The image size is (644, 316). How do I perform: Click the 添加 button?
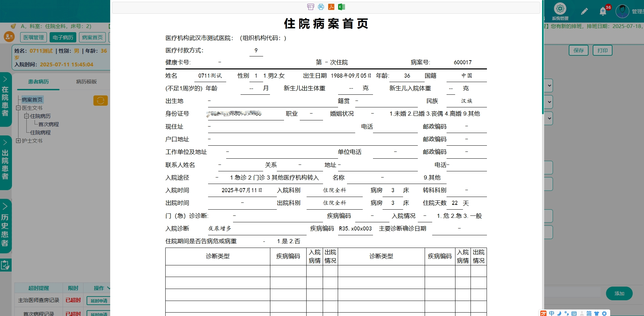(x=619, y=293)
